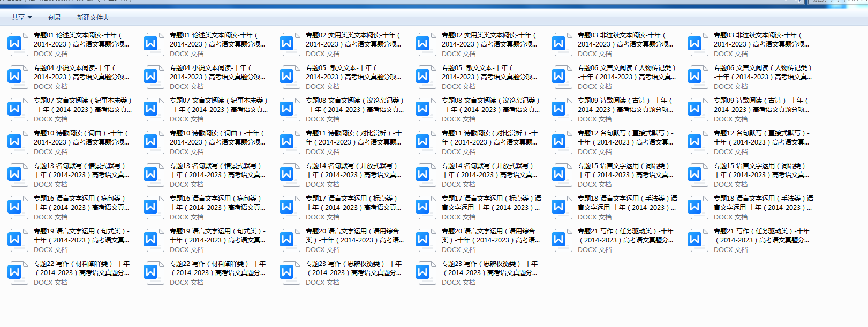Click the Word icon of first 专题06 文言文阅读（人物传记类）file
Screen dimensions: 868x327
tap(562, 77)
